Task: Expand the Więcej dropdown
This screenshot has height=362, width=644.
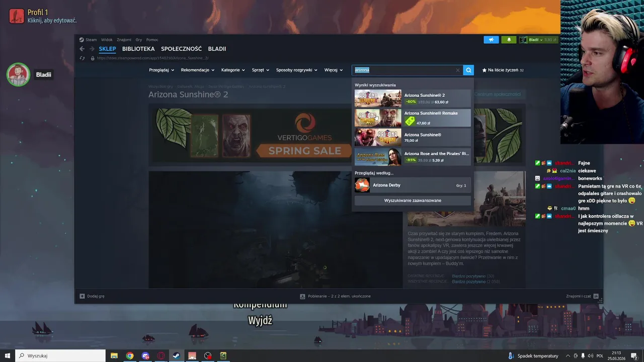Action: [x=334, y=70]
